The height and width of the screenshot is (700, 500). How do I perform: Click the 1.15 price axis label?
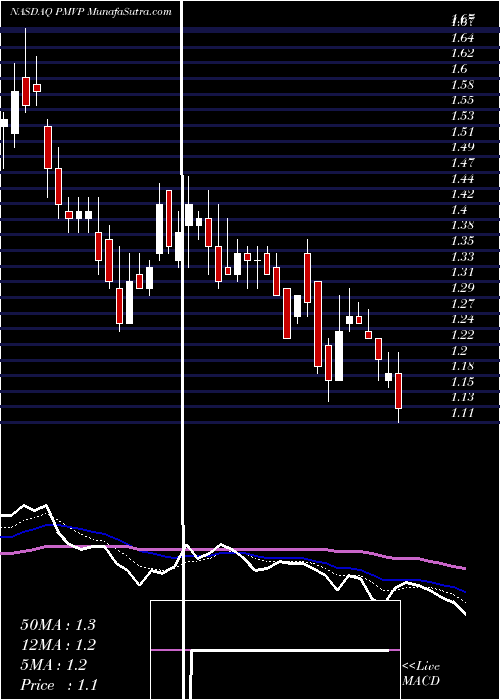pyautogui.click(x=463, y=382)
